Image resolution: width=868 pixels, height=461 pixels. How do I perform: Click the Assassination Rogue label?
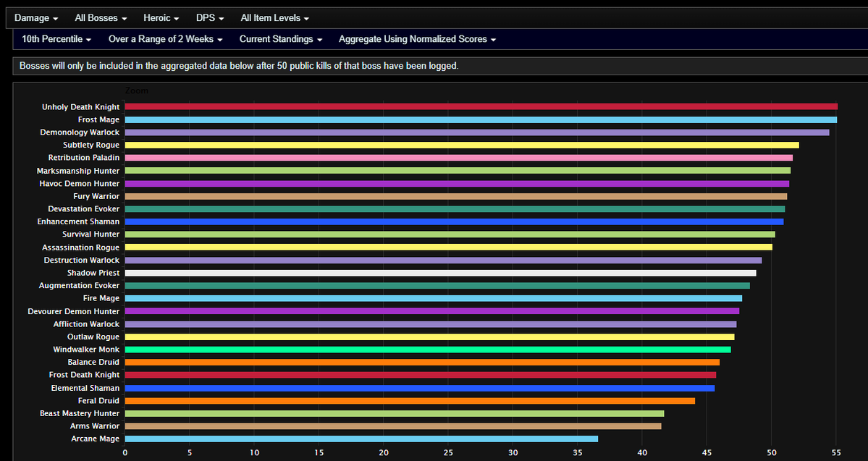coord(81,248)
